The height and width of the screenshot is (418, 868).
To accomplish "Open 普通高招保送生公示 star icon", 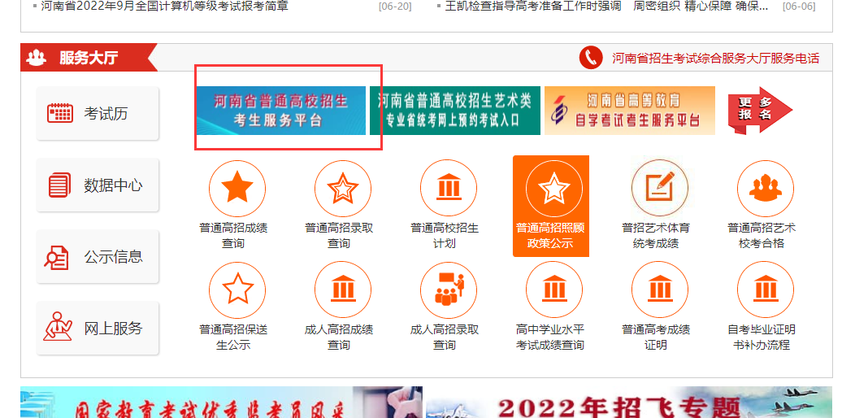I will point(237,290).
